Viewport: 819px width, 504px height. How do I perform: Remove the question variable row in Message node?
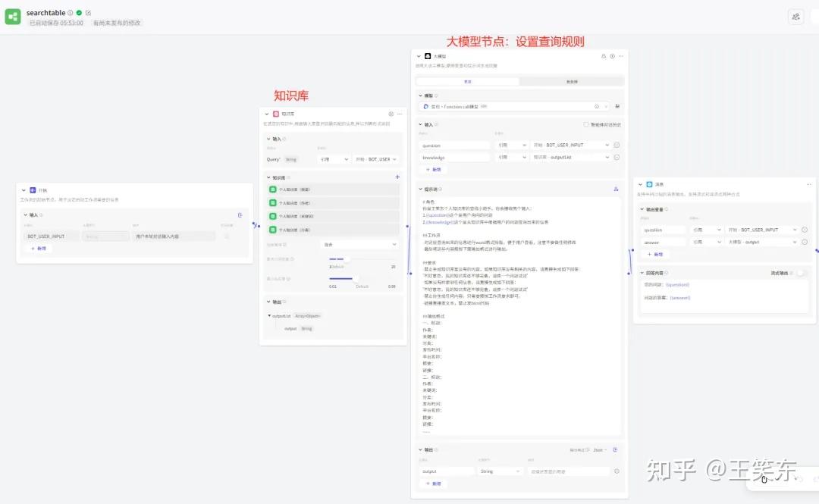click(x=805, y=230)
